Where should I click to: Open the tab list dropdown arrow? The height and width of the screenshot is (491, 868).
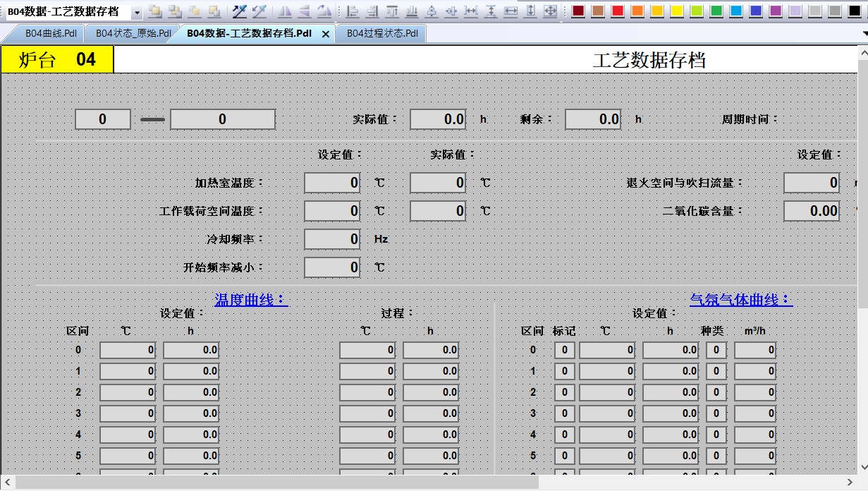pos(864,33)
